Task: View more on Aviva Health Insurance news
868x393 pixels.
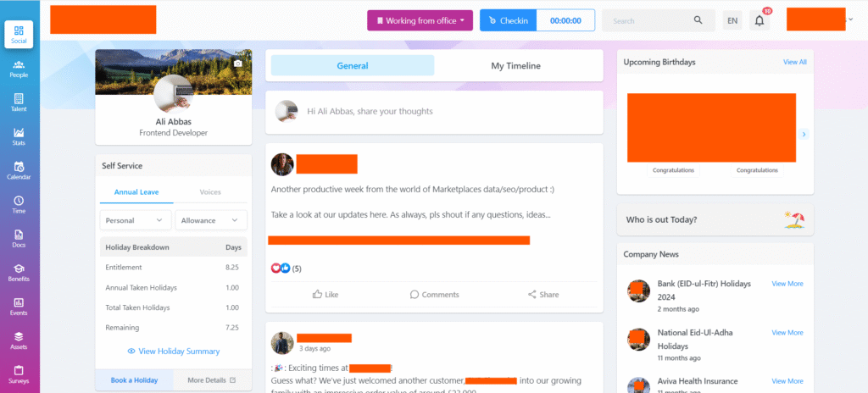Action: [787, 381]
